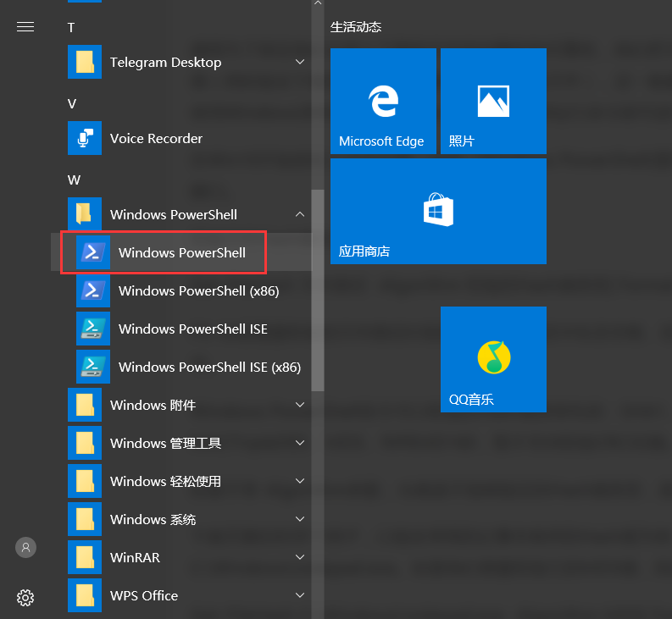Click the app list scrollbar thumb
The width and height of the screenshot is (672, 619).
pos(318,290)
